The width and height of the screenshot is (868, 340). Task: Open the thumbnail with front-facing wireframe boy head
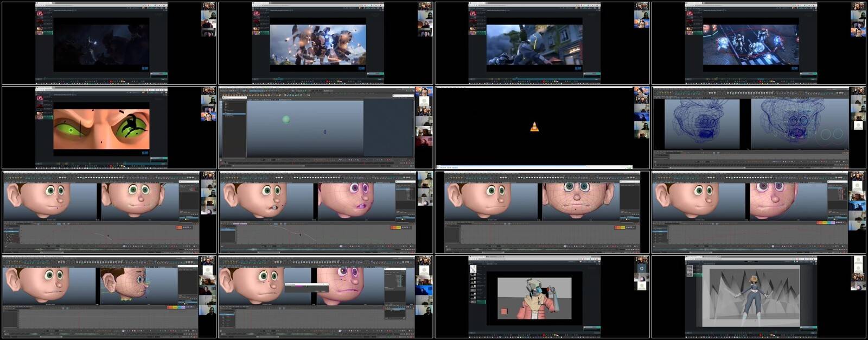click(542, 212)
